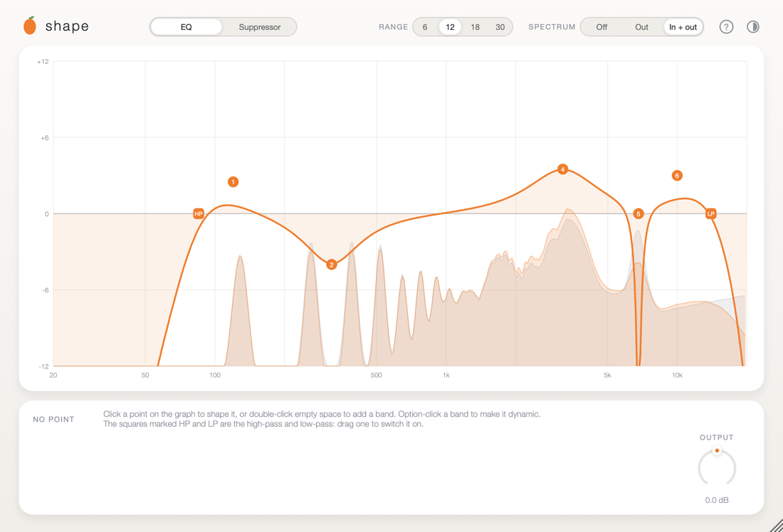Click the 10k frequency axis label
This screenshot has width=783, height=532.
(677, 376)
